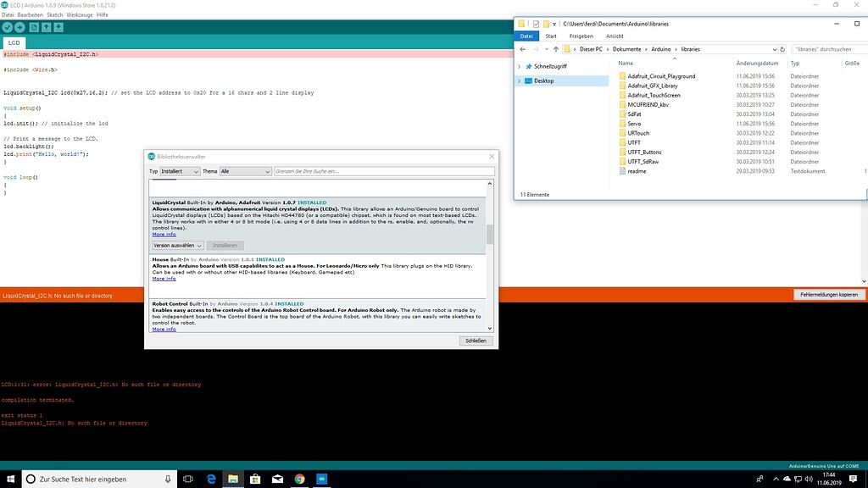
Task: Click the Windows taskbar search box
Action: [x=100, y=480]
